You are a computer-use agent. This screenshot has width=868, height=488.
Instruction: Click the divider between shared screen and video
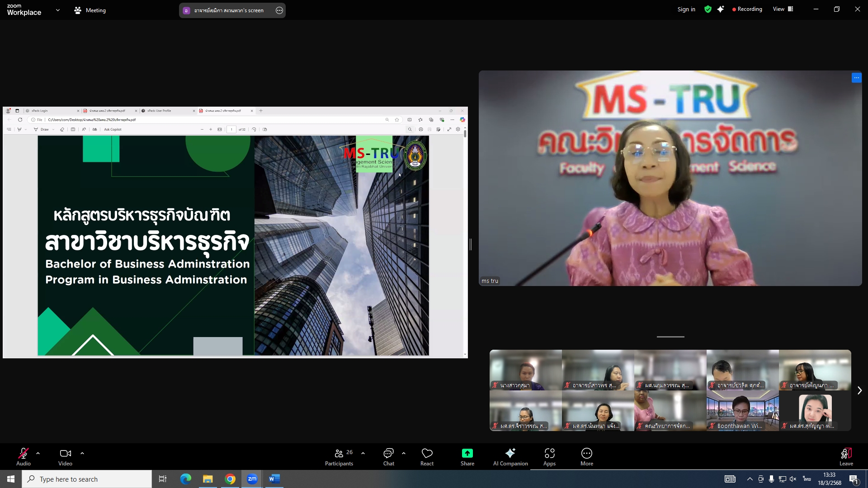point(471,244)
